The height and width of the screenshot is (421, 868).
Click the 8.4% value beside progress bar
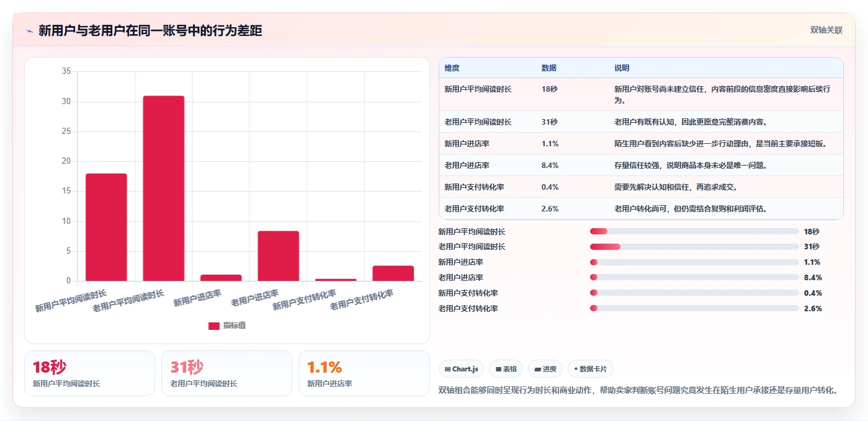click(813, 278)
